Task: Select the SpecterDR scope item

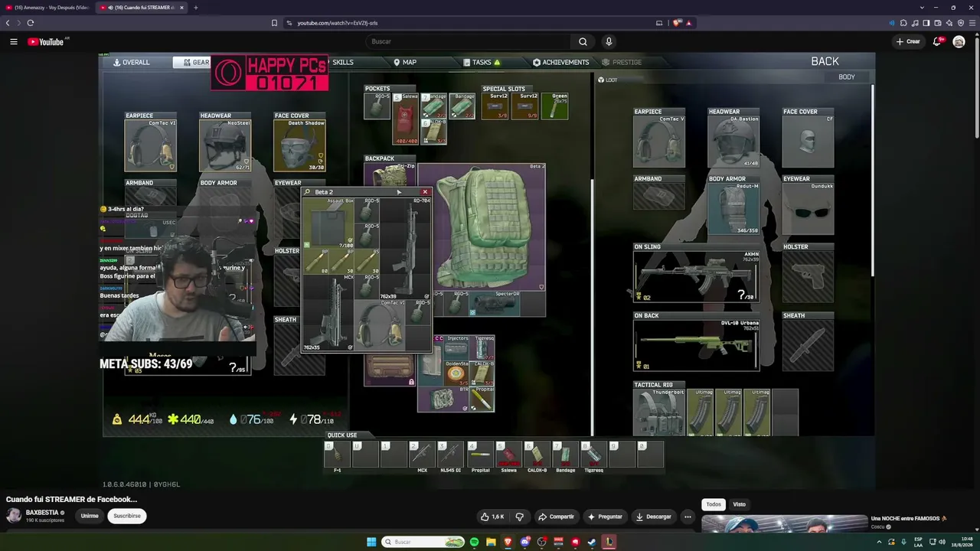Action: click(x=494, y=304)
